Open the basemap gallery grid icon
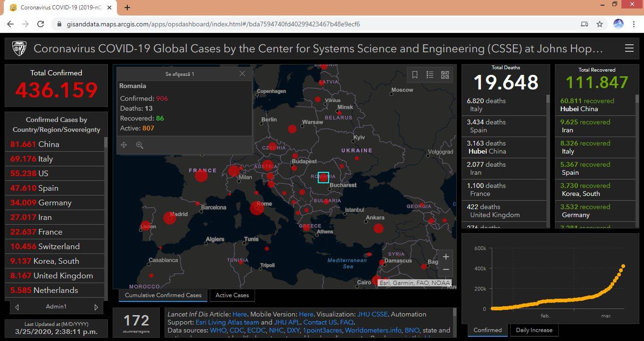Viewport: 644px width, 341px height. [x=445, y=75]
